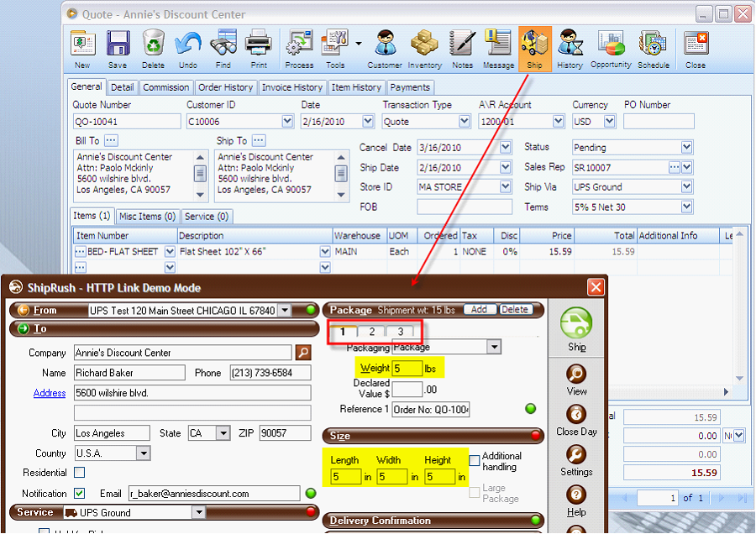This screenshot has width=756, height=534.
Task: Open Find with the binoculars icon
Action: [x=223, y=43]
